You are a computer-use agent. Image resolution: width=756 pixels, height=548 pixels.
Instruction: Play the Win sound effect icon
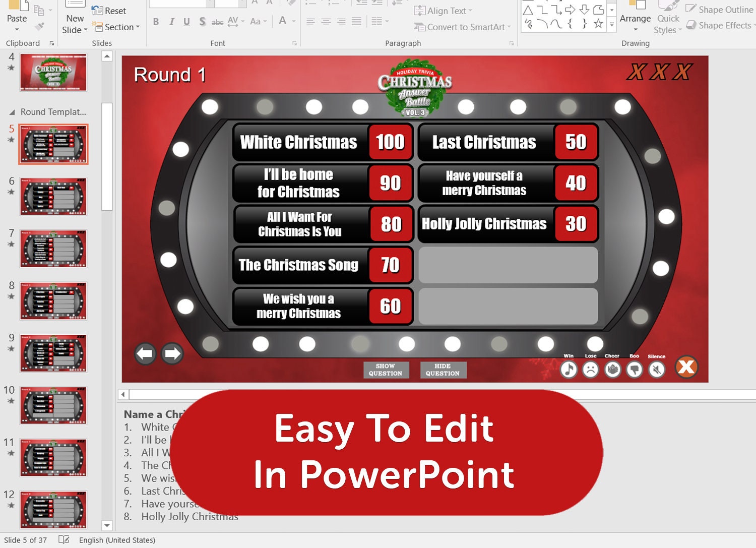click(570, 369)
